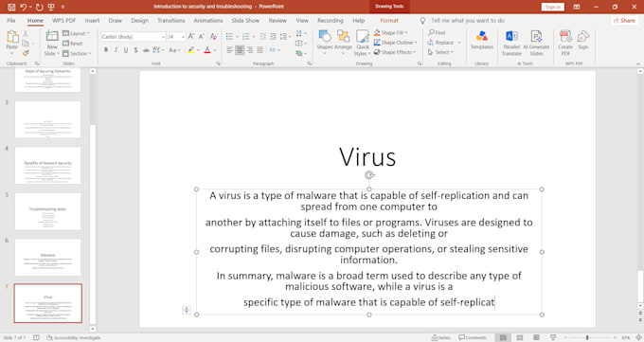Toggle Strikethrough formatting
Viewport: 644px width, 342px height.
pos(146,50)
